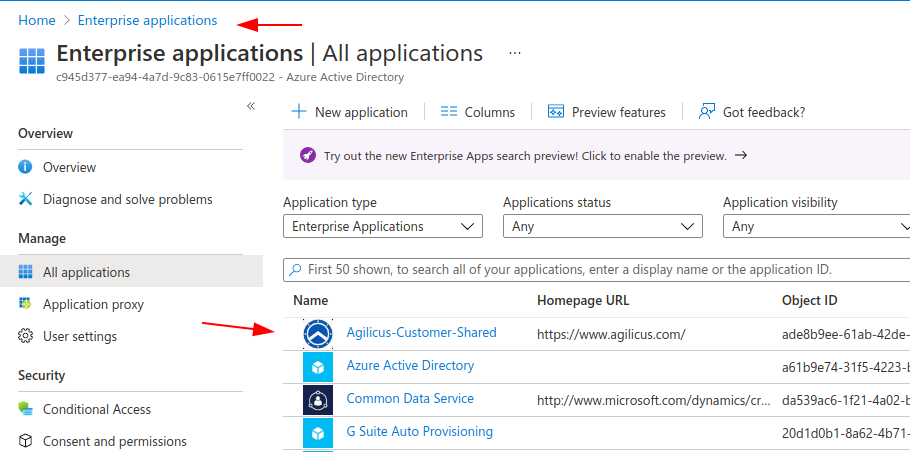
Task: Click the Object ID column header
Action: (810, 301)
